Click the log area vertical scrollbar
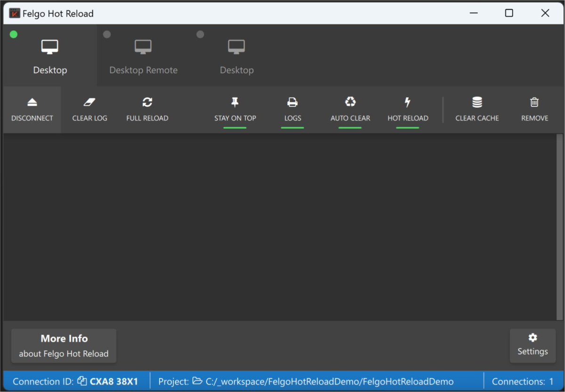 559,227
